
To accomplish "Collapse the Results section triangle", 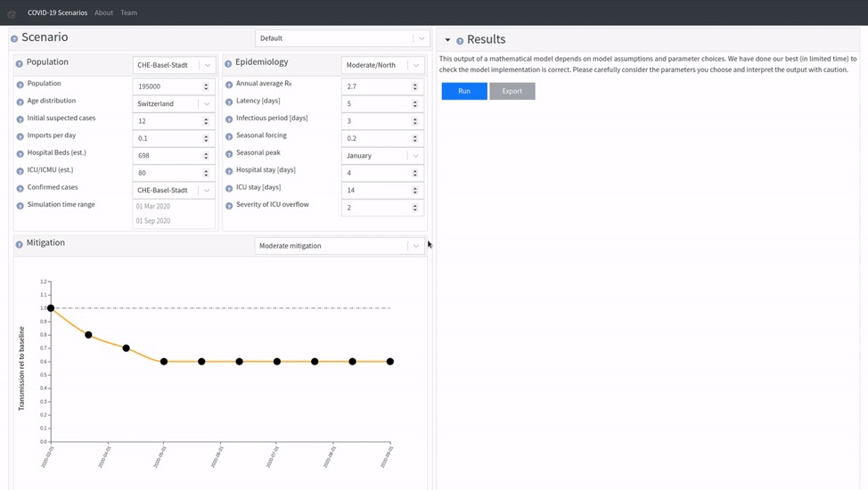I will [447, 40].
